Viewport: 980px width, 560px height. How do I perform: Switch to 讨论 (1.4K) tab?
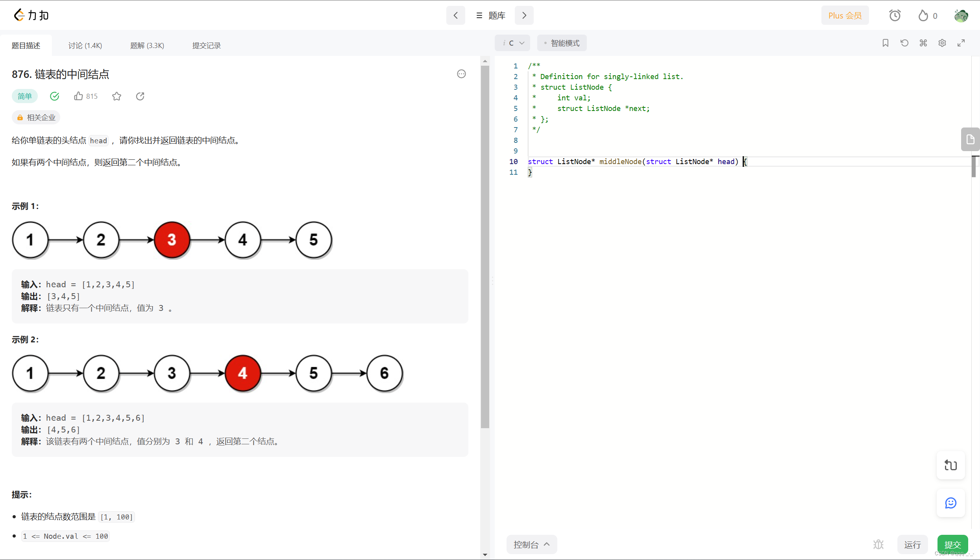(x=85, y=45)
